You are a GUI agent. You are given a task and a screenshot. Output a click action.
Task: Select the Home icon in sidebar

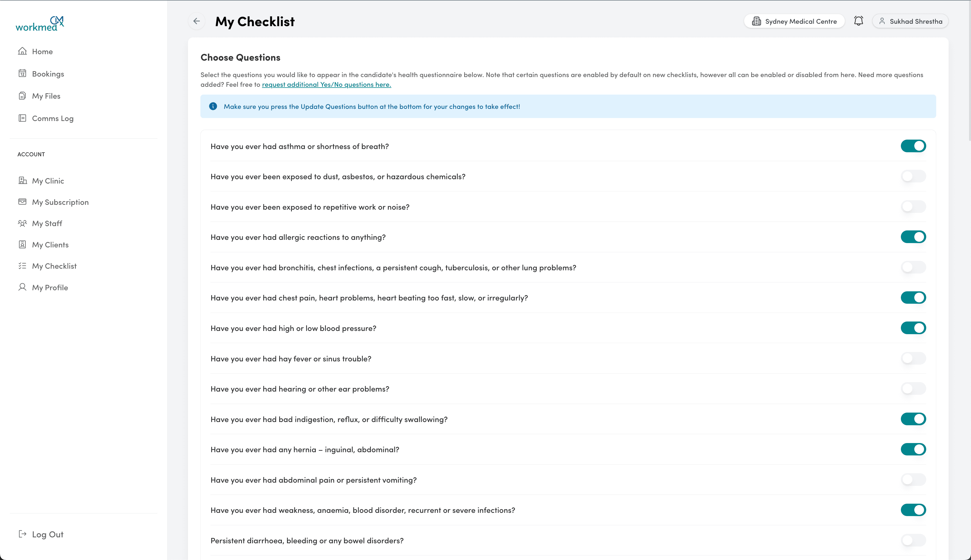tap(22, 51)
